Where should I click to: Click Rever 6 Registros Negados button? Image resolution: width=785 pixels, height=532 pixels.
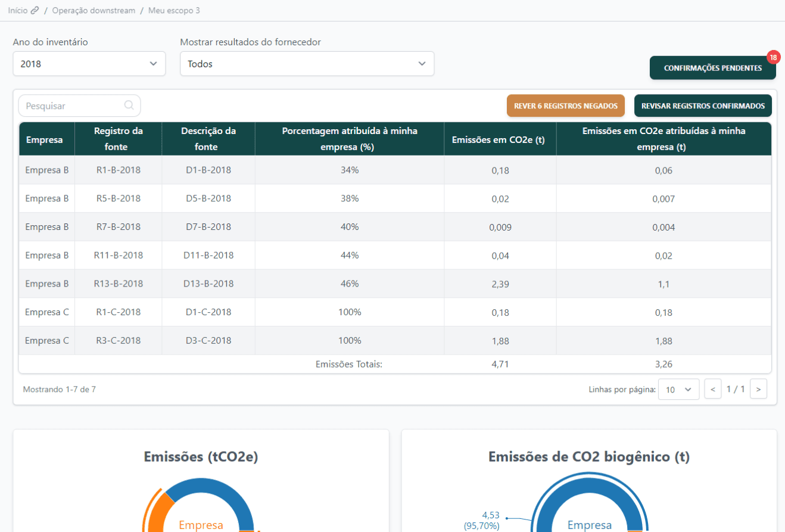pos(566,105)
